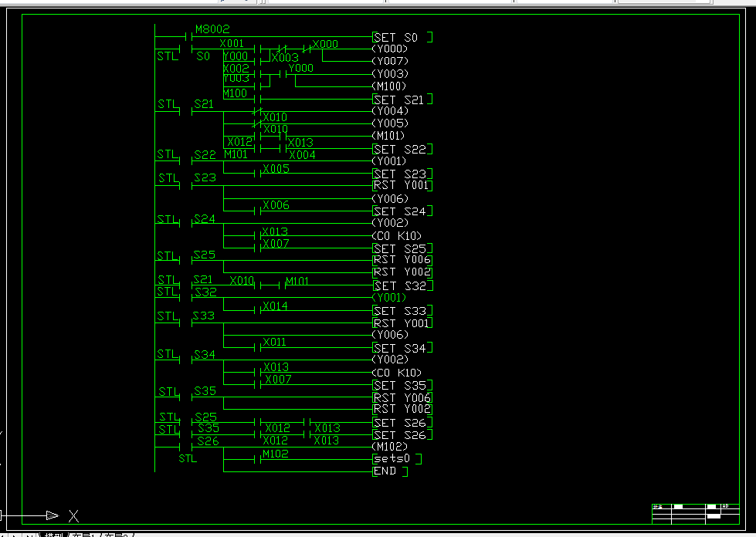Screen dimensions: 756x537
Task: Click the X003 contact label
Action: click(x=285, y=58)
